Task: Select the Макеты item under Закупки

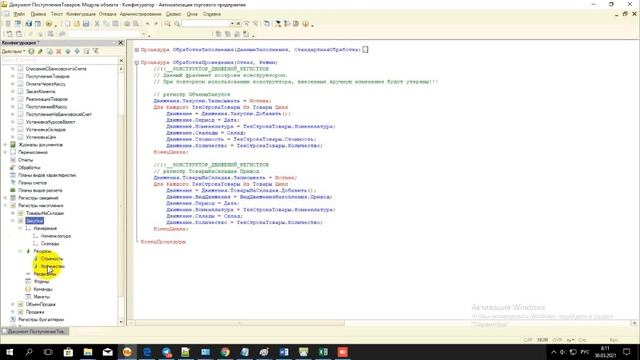Action: (x=41, y=297)
